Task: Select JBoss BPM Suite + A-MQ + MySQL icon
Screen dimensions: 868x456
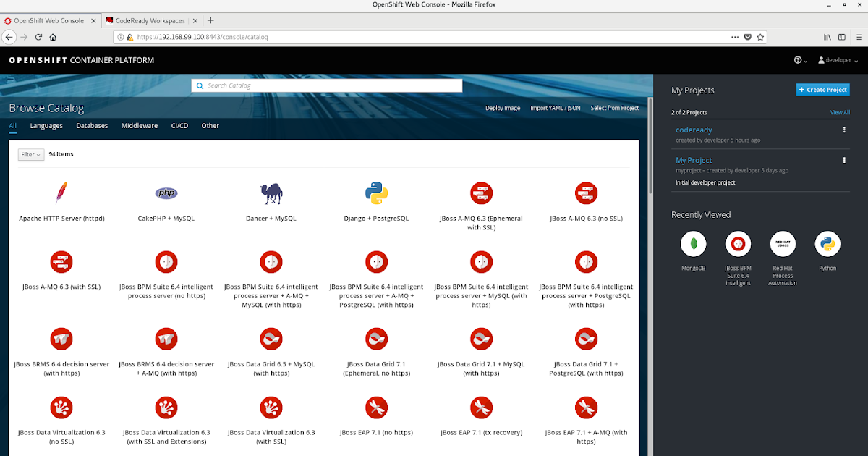Action: coord(271,262)
